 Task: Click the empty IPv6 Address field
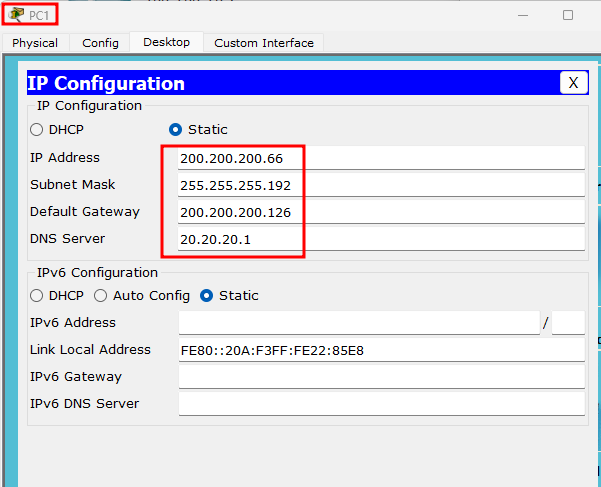(x=359, y=323)
